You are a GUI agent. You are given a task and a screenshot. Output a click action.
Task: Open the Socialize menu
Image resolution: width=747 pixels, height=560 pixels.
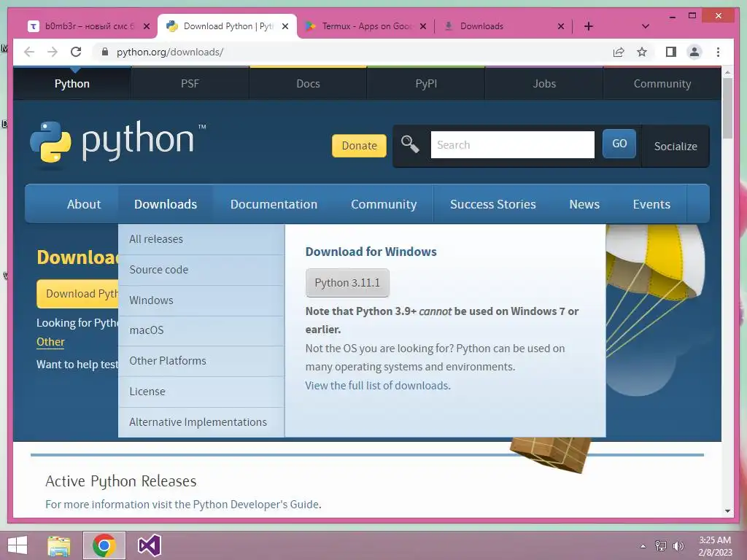(676, 146)
